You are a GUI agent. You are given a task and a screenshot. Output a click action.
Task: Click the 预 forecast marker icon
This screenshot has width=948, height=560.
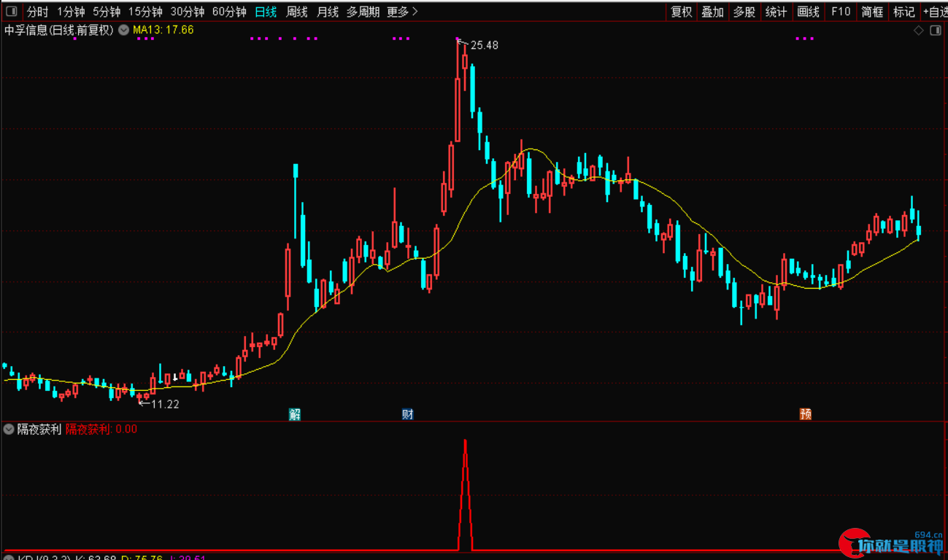pos(806,415)
